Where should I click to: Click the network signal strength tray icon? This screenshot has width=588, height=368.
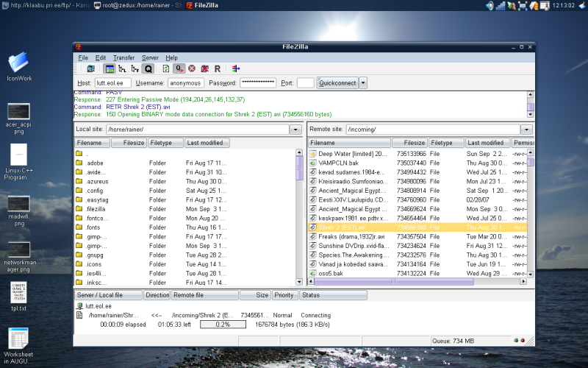tap(501, 5)
